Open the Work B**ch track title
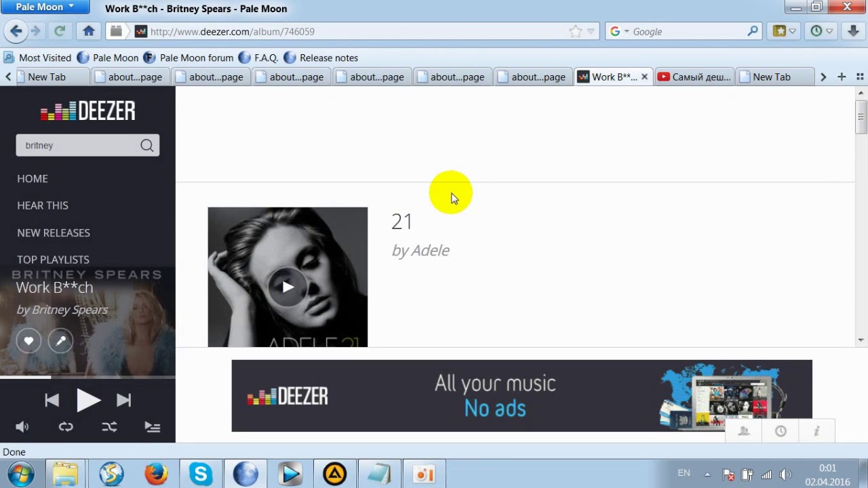The image size is (868, 488). (x=54, y=287)
